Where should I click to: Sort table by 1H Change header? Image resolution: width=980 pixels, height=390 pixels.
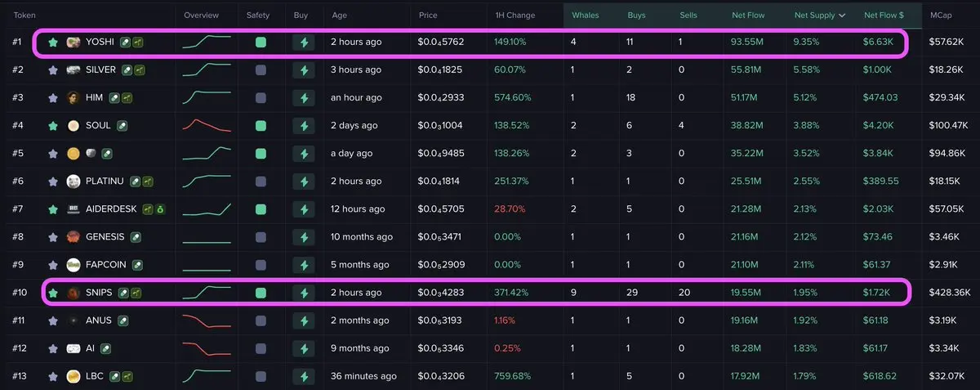tap(515, 16)
